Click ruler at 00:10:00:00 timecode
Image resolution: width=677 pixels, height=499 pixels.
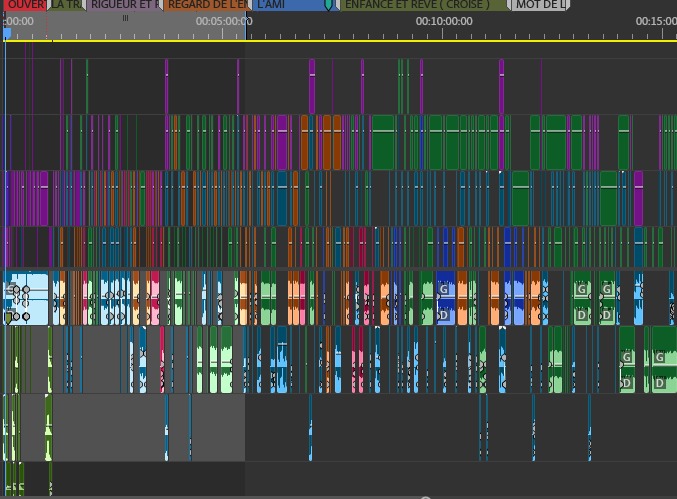pyautogui.click(x=444, y=21)
